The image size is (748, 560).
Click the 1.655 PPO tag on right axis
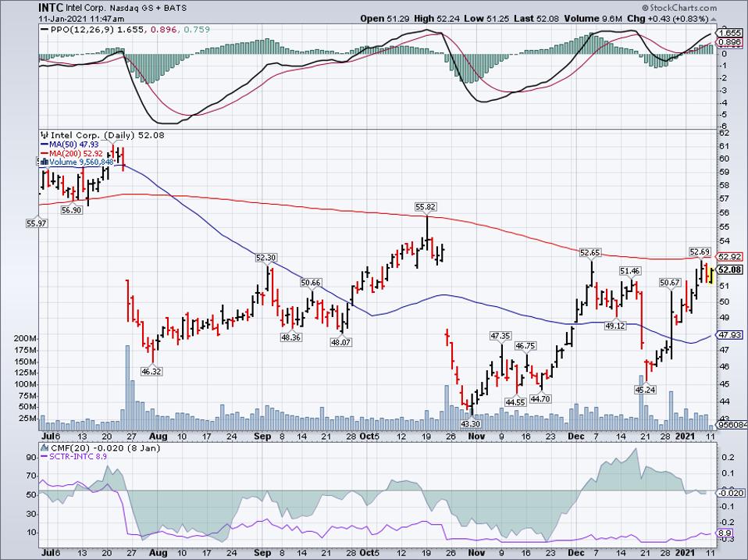pyautogui.click(x=730, y=33)
